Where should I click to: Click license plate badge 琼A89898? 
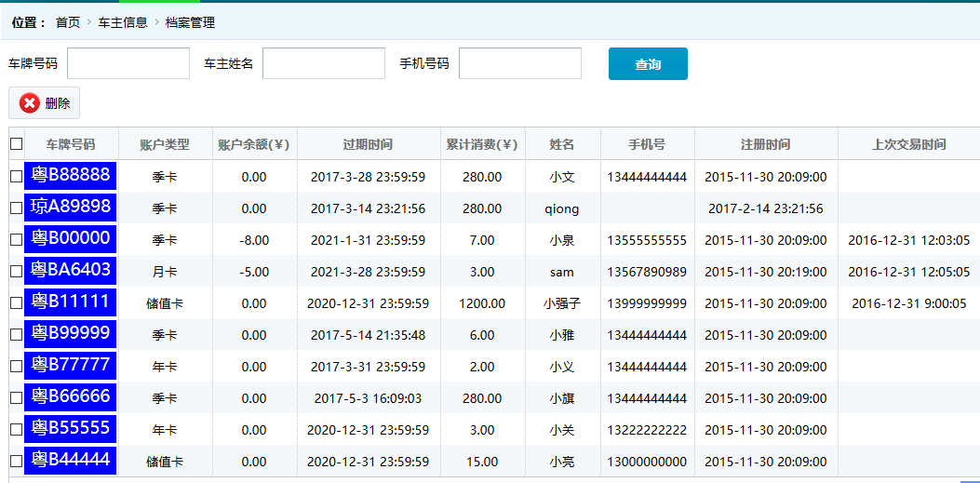71,207
